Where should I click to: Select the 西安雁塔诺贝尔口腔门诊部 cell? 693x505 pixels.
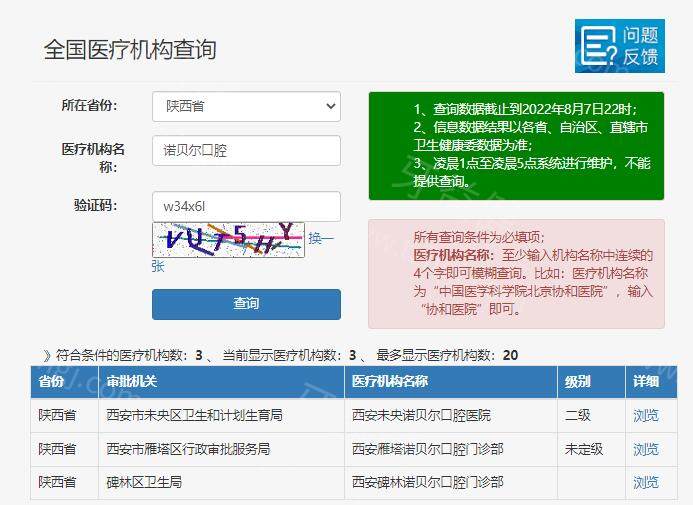coord(451,449)
